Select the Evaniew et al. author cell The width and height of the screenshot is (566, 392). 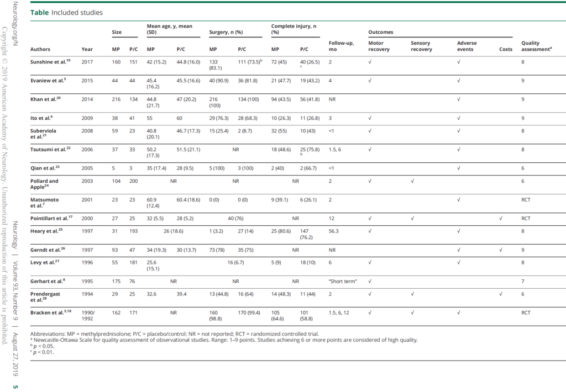(48, 81)
